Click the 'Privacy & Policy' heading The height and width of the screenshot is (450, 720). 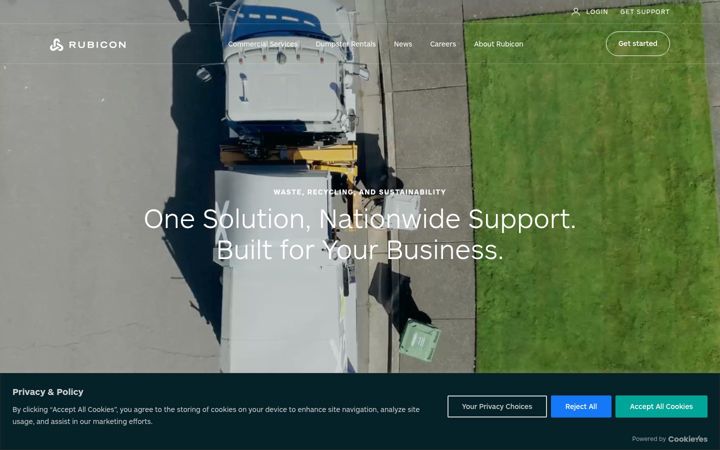click(48, 392)
